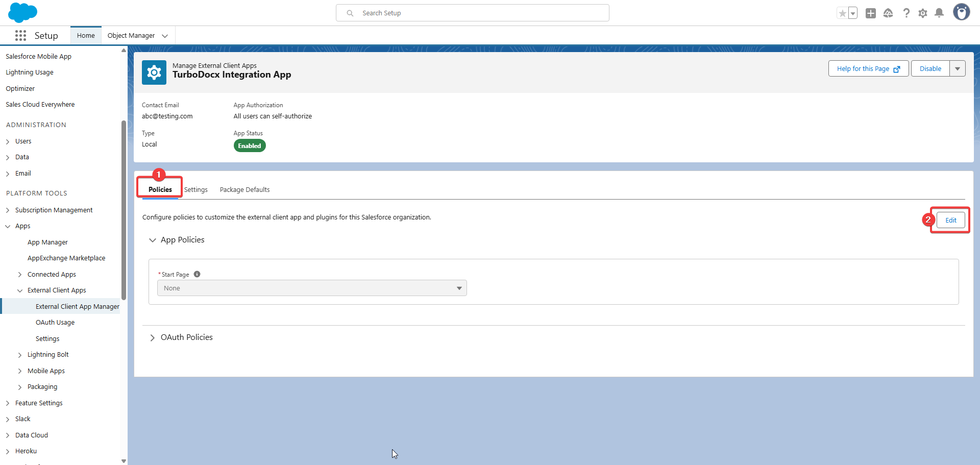980x465 pixels.
Task: Expand the Data tree node
Action: (x=8, y=157)
